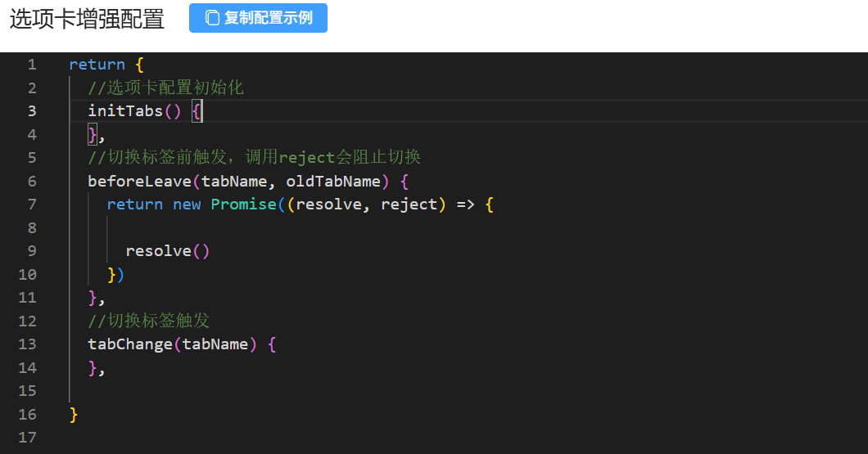Click the 复制配置示例 button label
This screenshot has height=454, width=868.
click(268, 18)
